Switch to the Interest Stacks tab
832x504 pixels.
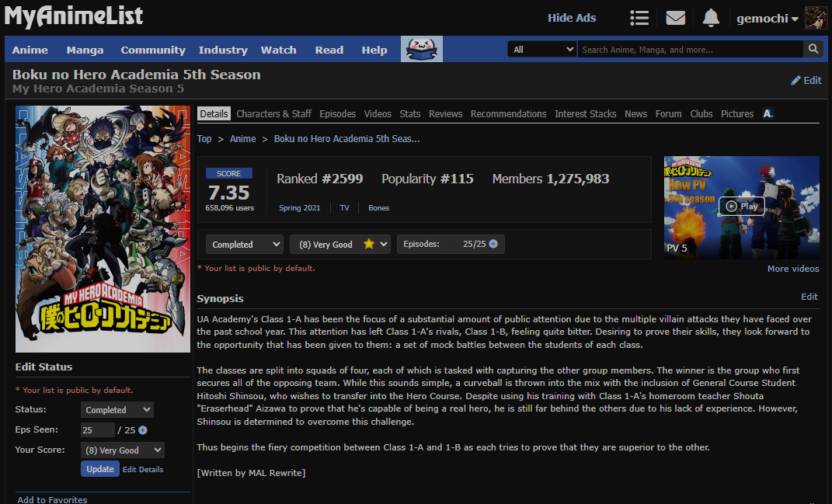click(585, 113)
